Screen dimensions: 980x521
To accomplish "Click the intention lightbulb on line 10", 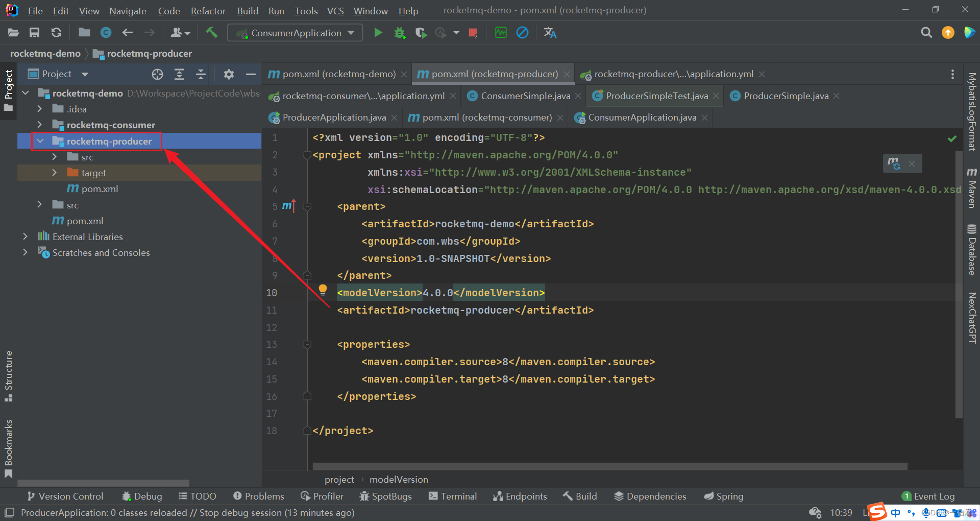I will [x=323, y=290].
